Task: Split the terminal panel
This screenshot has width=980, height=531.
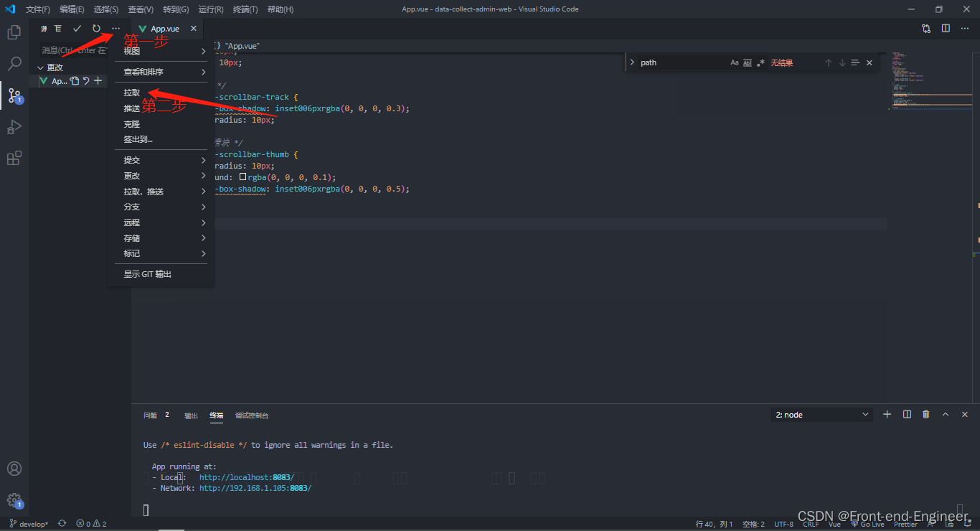Action: [x=907, y=415]
